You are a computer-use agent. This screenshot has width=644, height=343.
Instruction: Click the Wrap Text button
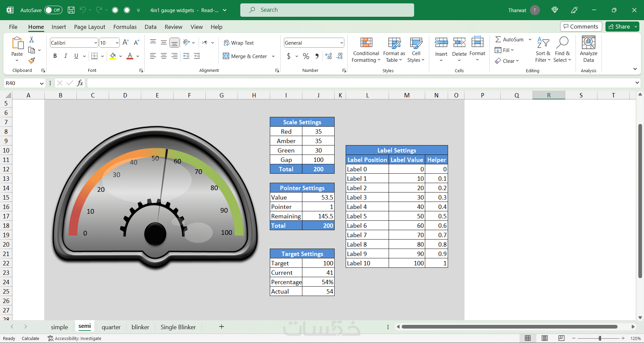tap(239, 43)
